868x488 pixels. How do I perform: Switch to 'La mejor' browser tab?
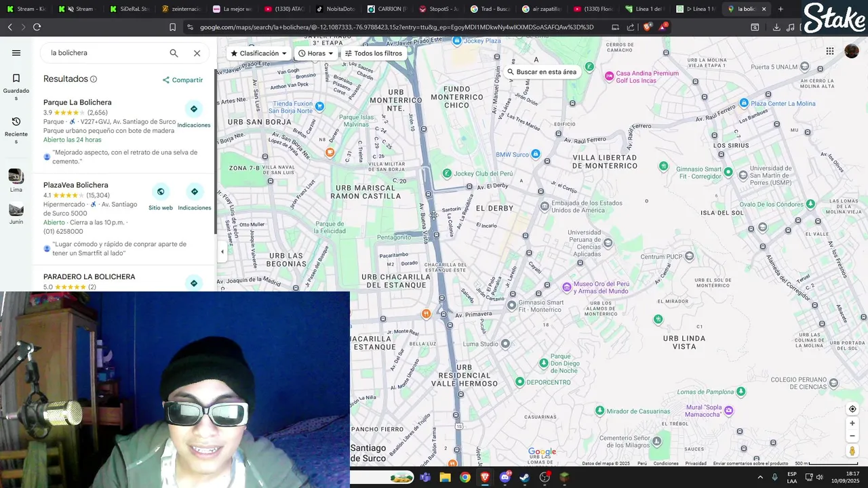(232, 9)
